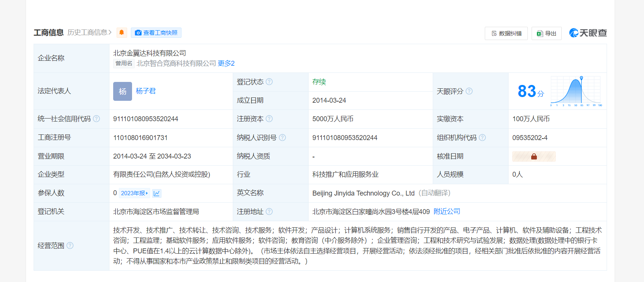Click help icon next to 经营范围
The height and width of the screenshot is (282, 644).
[70, 245]
